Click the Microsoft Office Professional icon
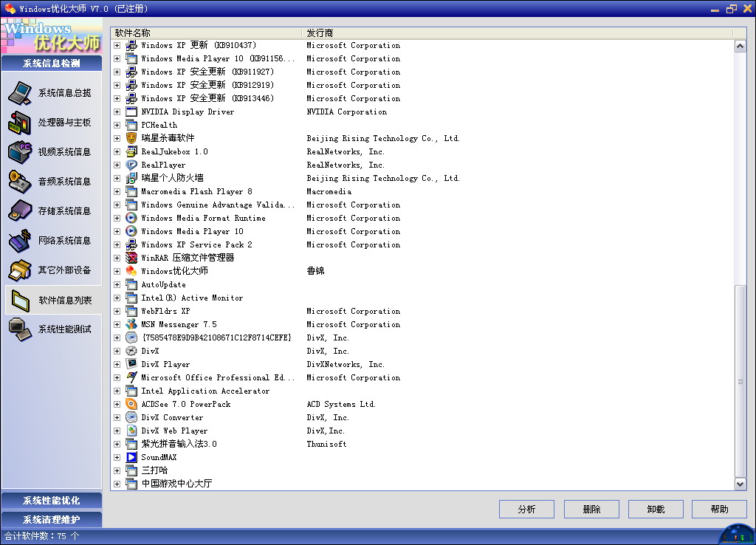The image size is (756, 545). (131, 377)
